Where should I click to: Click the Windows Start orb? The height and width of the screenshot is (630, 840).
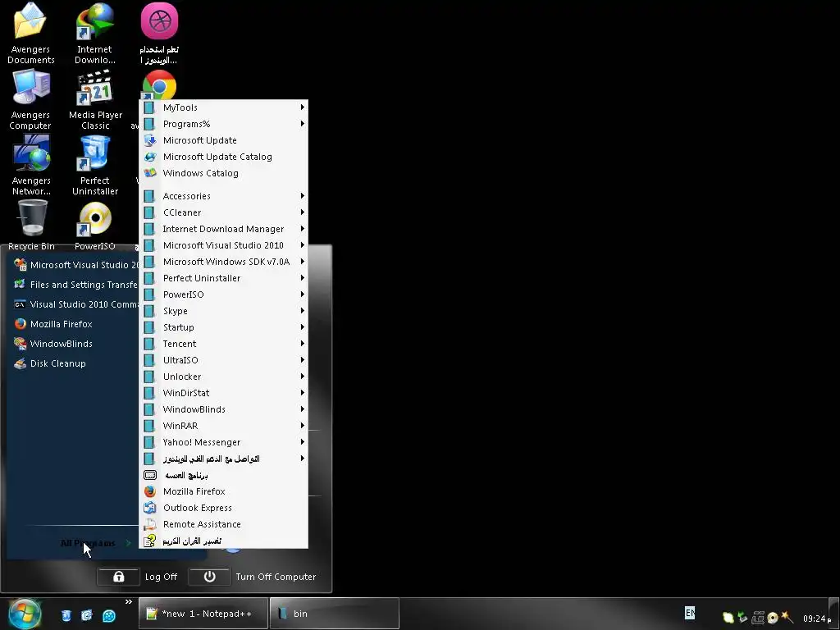click(x=24, y=614)
